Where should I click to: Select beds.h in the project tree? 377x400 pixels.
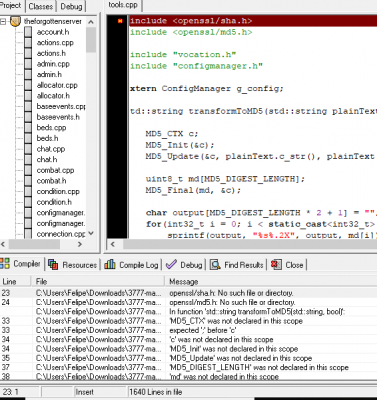coord(47,138)
